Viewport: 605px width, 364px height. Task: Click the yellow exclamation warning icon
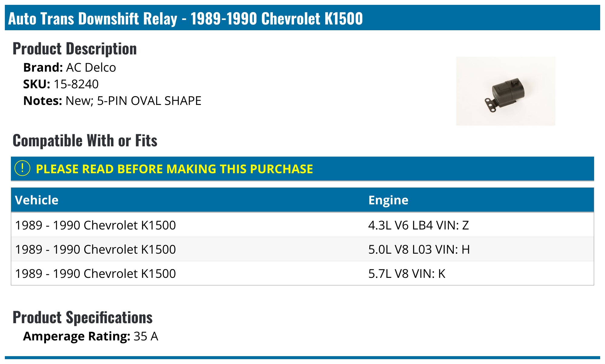pyautogui.click(x=22, y=168)
